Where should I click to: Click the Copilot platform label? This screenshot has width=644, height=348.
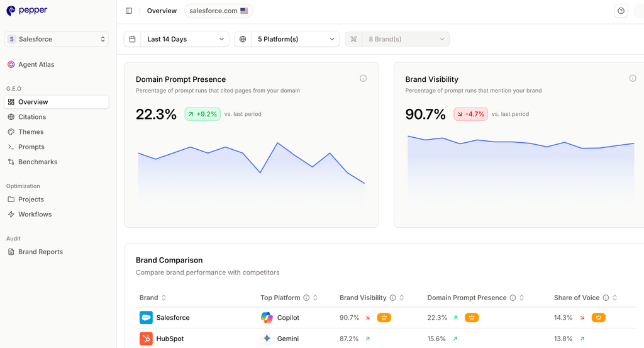click(x=288, y=318)
